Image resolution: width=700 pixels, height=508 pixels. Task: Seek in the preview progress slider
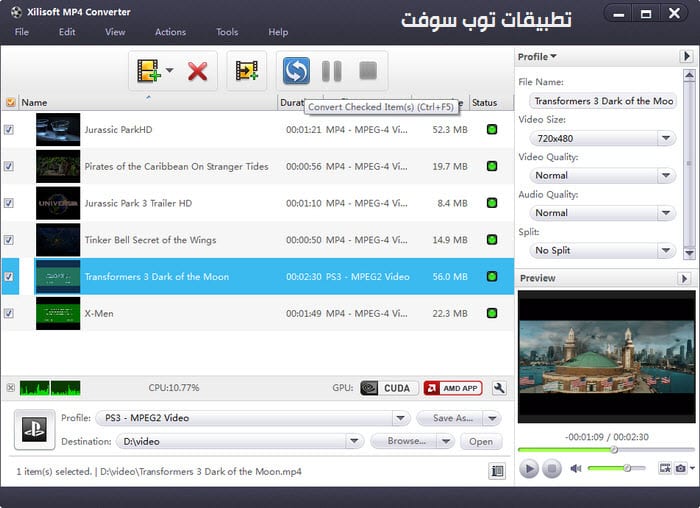606,450
